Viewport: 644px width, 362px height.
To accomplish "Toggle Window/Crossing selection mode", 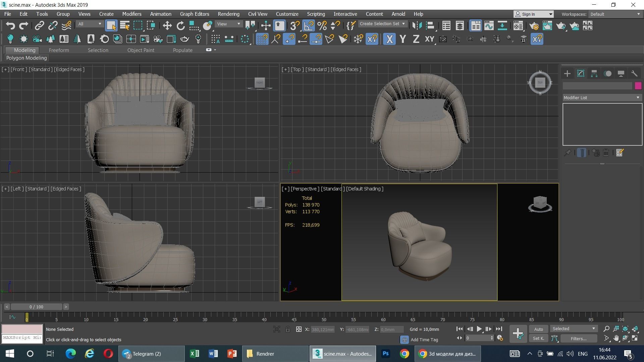I will click(x=151, y=26).
